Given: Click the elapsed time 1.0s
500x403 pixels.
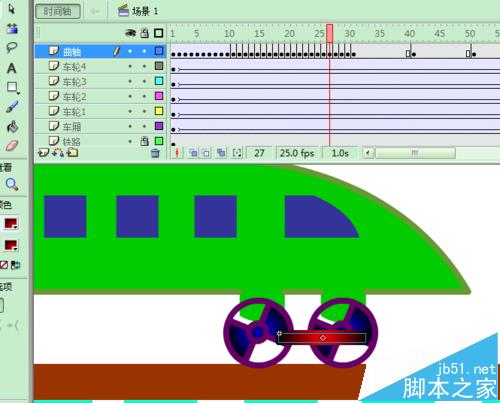Looking at the screenshot, I should click(x=340, y=153).
